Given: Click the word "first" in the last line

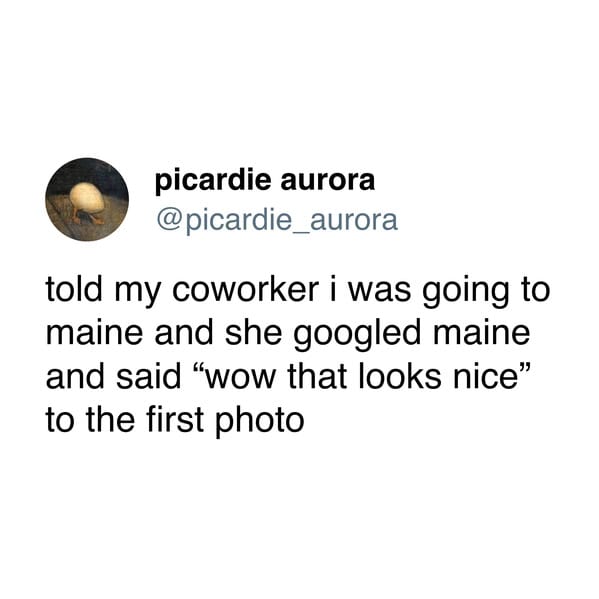Looking at the screenshot, I should [x=175, y=420].
